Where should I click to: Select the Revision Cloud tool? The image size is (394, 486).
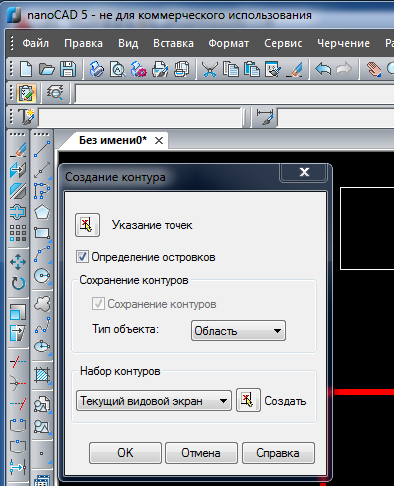pyautogui.click(x=42, y=303)
